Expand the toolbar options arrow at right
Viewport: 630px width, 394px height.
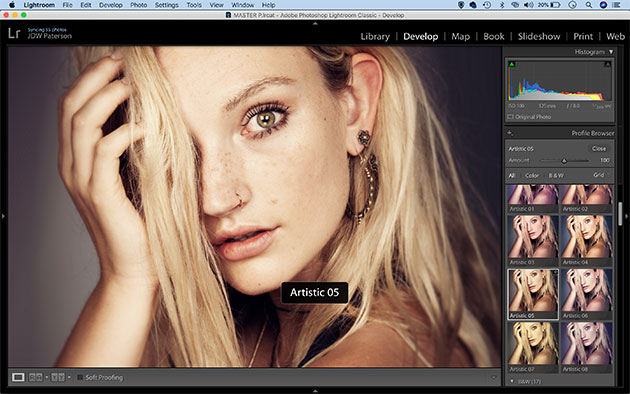[x=493, y=377]
